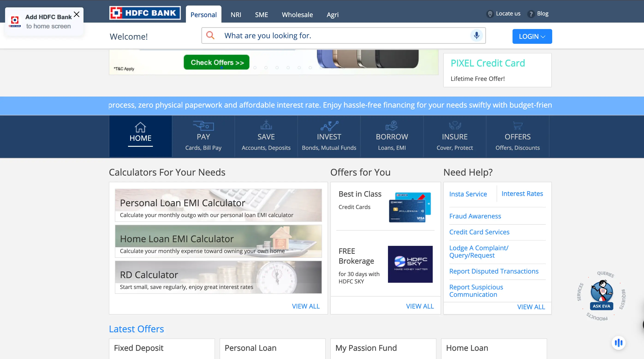Click the Check Offers button
The width and height of the screenshot is (644, 359).
216,62
